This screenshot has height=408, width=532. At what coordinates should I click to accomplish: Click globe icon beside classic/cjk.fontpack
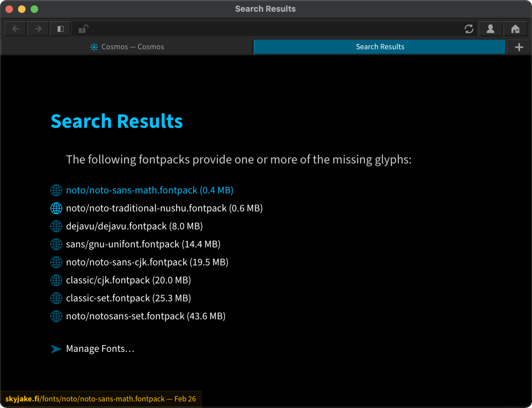56,280
